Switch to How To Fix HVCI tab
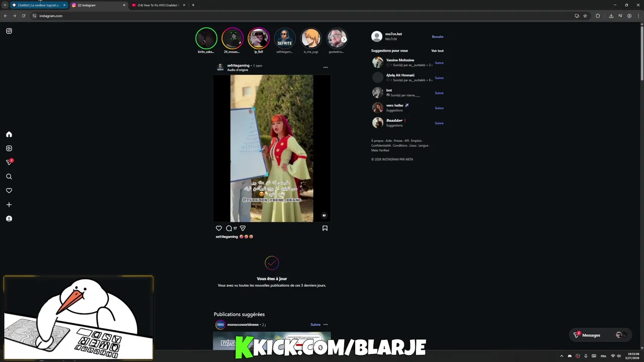 (x=158, y=5)
